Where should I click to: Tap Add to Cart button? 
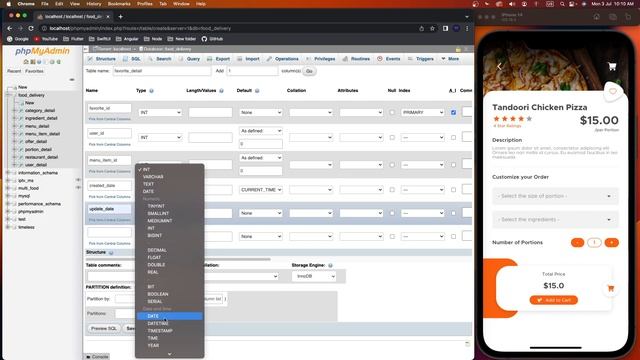click(x=553, y=300)
